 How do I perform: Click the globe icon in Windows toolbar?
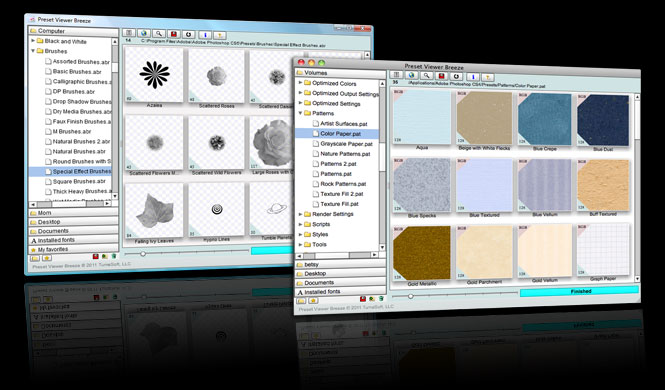(x=144, y=33)
